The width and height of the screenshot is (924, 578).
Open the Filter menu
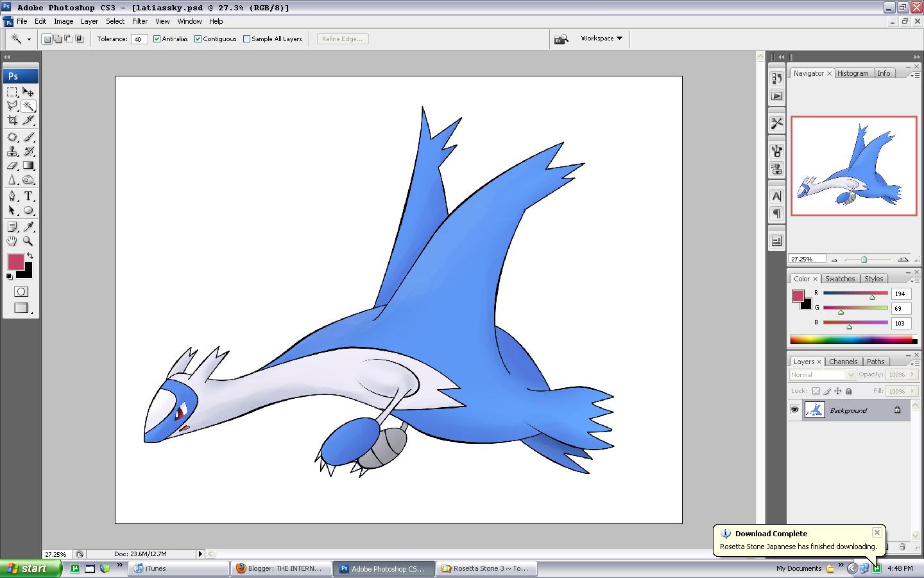click(140, 21)
